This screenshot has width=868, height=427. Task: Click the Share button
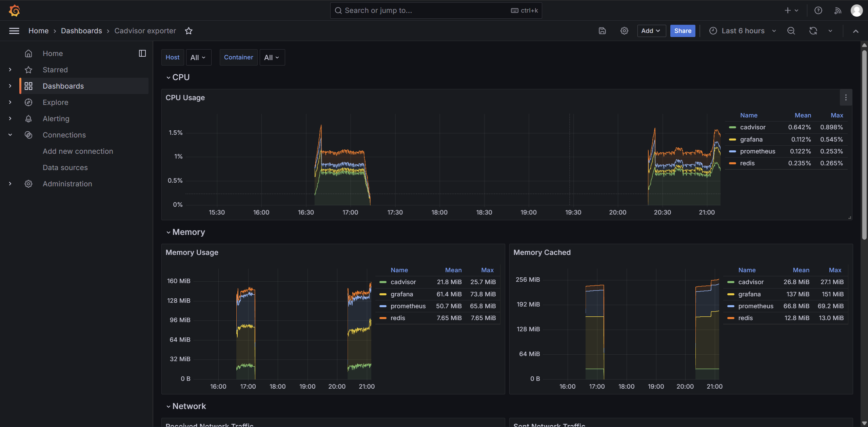pos(683,31)
